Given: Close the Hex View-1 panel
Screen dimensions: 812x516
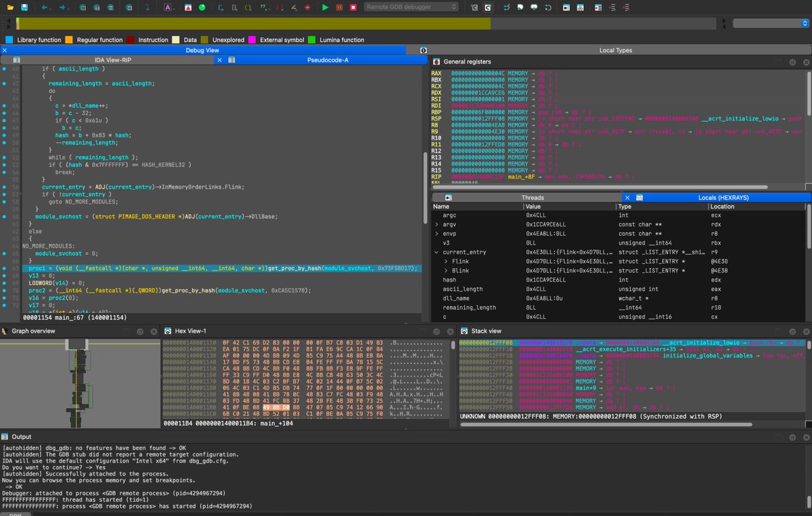Looking at the screenshot, I should (x=451, y=331).
